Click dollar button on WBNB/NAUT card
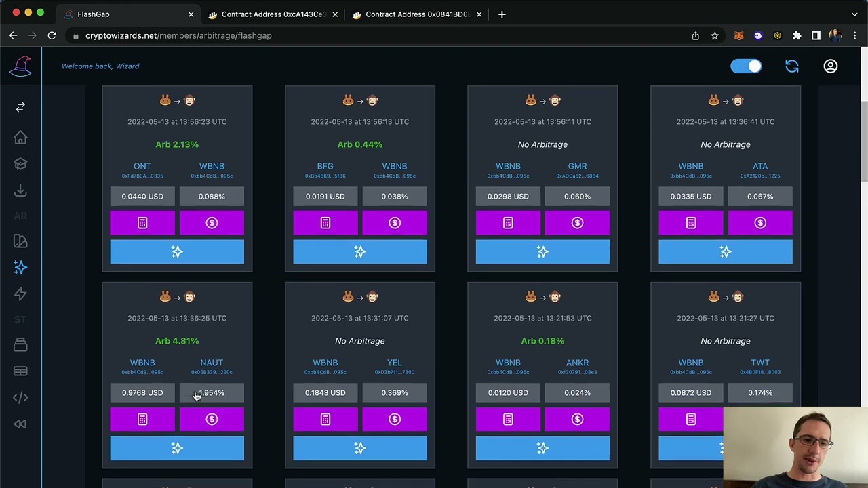Image resolution: width=868 pixels, height=488 pixels. tap(212, 420)
